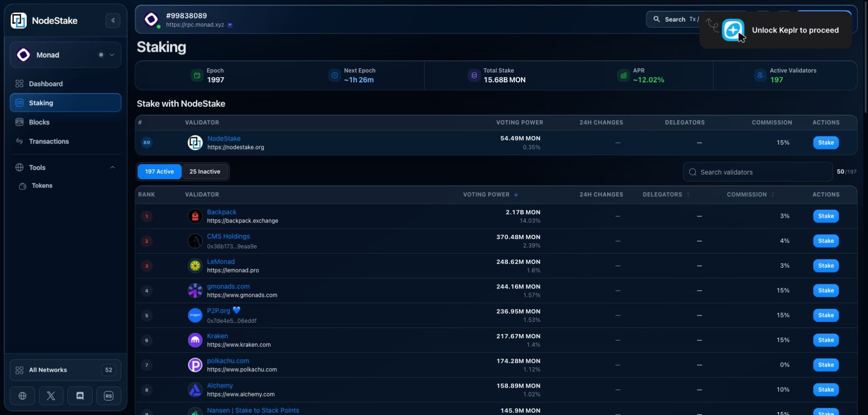Click the Next Epoch clock icon
Image resolution: width=868 pixels, height=415 pixels.
coord(334,75)
